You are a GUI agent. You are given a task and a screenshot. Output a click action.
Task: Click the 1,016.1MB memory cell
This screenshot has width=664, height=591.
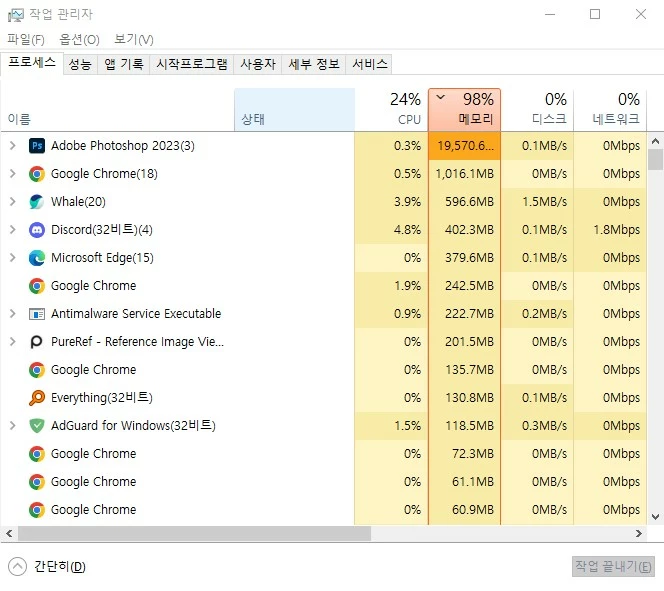[x=465, y=174]
